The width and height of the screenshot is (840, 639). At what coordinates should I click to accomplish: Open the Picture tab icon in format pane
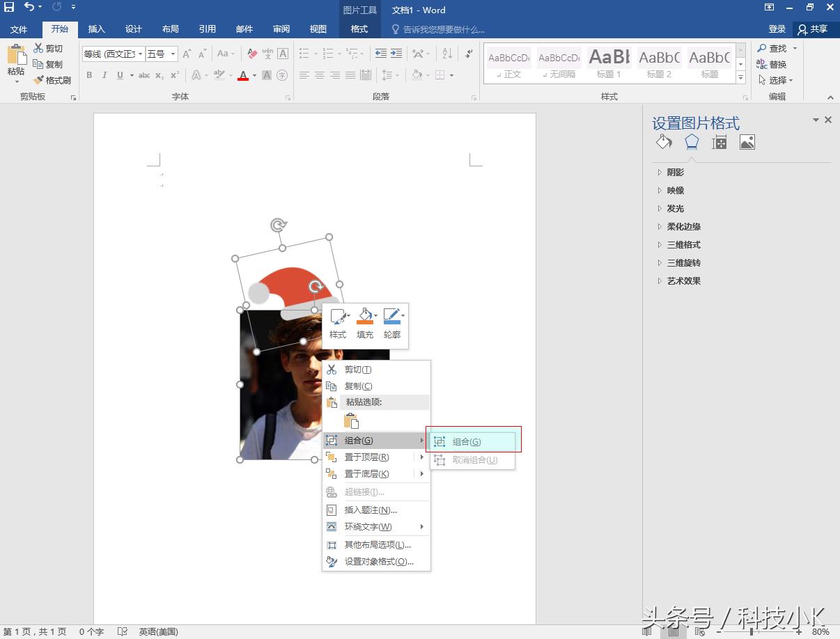pyautogui.click(x=747, y=143)
